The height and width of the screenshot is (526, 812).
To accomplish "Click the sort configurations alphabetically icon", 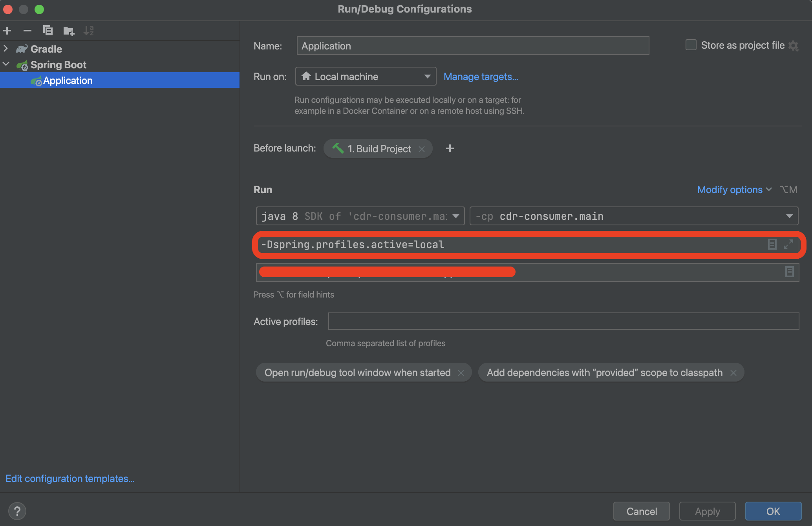I will coord(89,31).
